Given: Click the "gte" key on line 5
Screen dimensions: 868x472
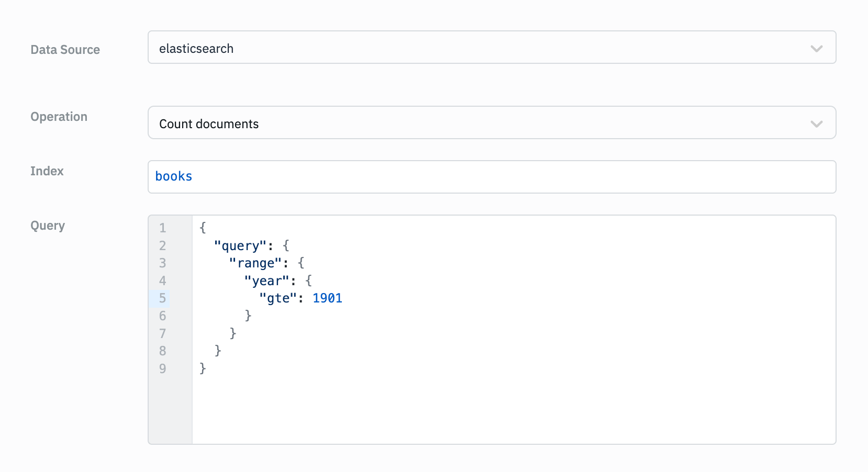Looking at the screenshot, I should (278, 298).
